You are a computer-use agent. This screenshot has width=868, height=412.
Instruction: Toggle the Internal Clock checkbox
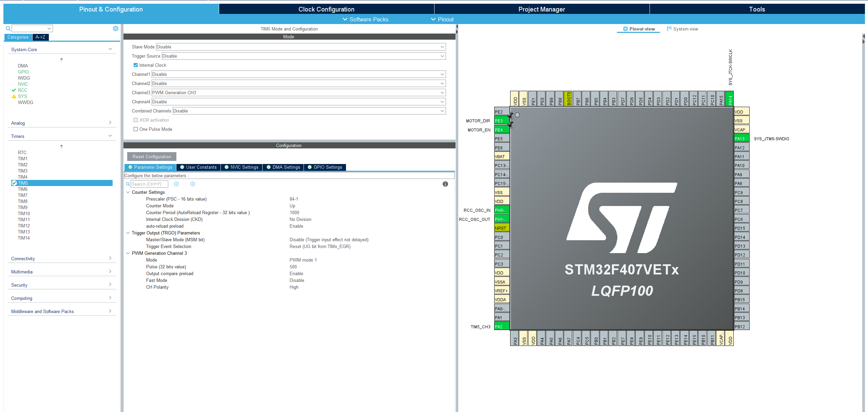click(136, 65)
